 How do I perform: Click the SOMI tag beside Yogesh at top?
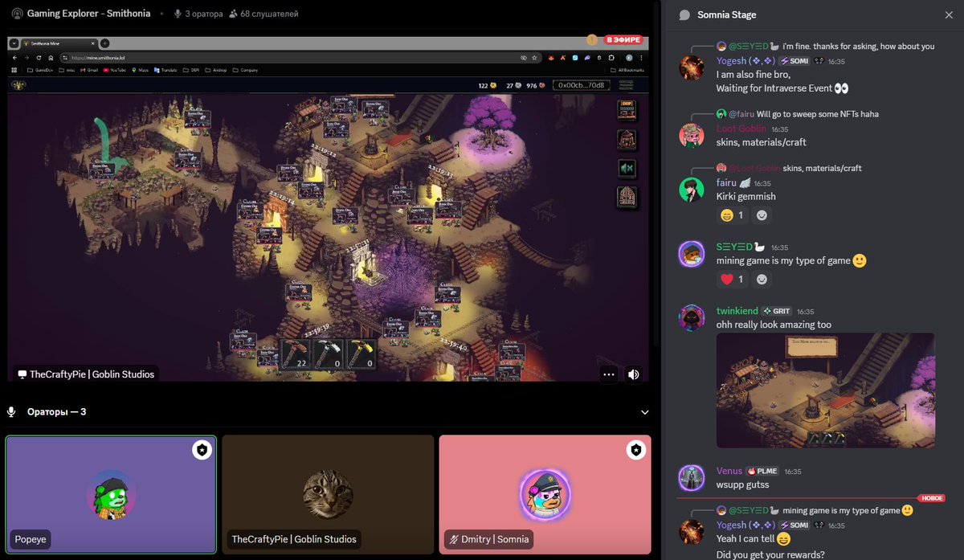click(793, 61)
